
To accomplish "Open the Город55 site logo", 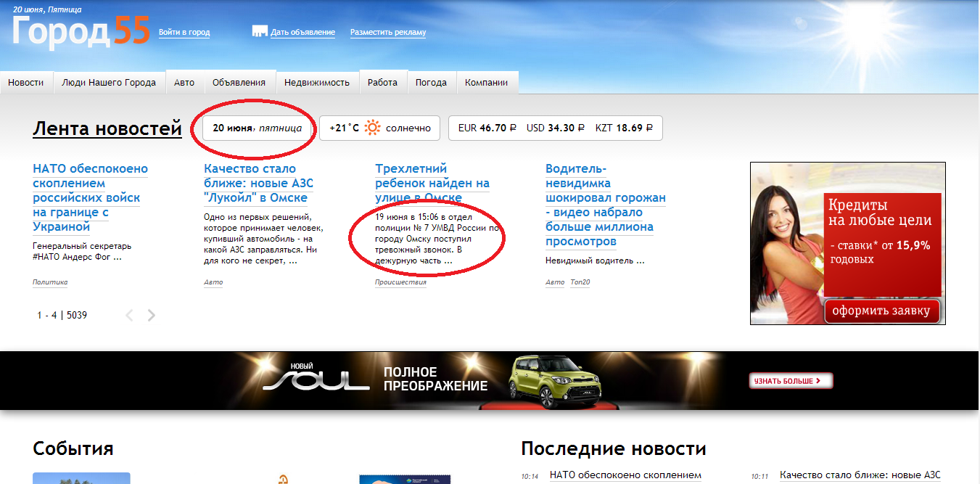I will click(81, 32).
